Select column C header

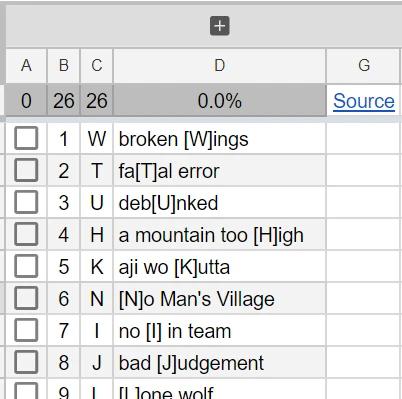(x=97, y=65)
